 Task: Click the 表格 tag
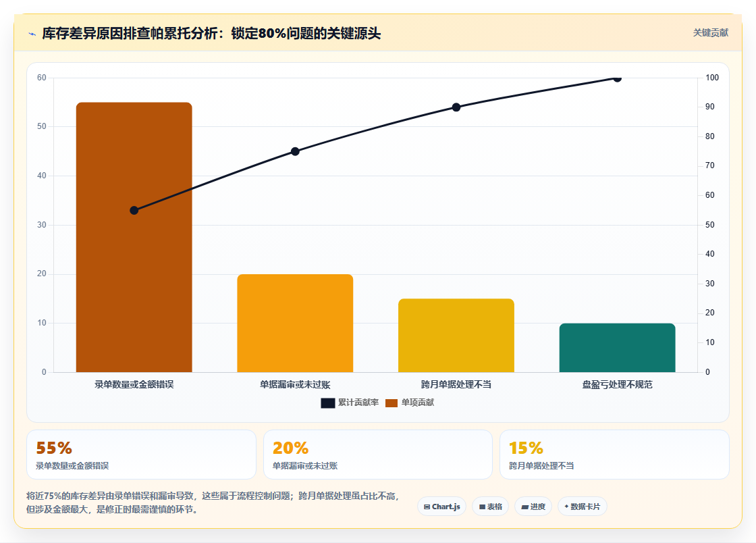(x=490, y=507)
